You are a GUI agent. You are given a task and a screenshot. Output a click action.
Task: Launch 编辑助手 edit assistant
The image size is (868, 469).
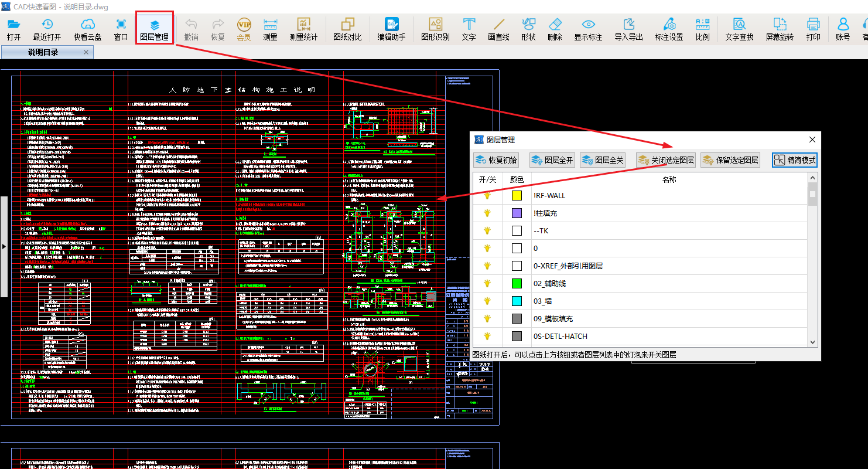pyautogui.click(x=391, y=29)
